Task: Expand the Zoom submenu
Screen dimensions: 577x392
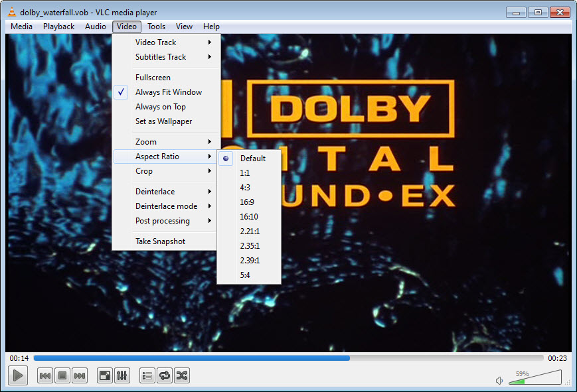Action: [167, 142]
